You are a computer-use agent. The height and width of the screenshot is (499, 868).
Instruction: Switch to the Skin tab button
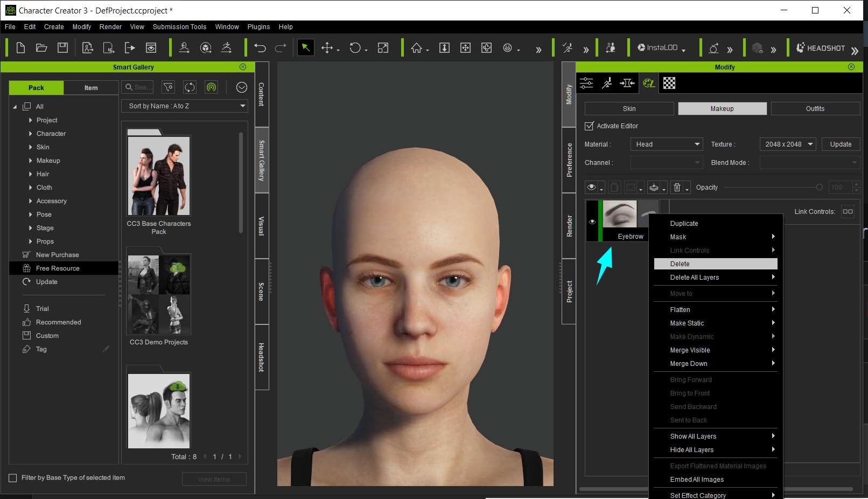click(x=629, y=109)
